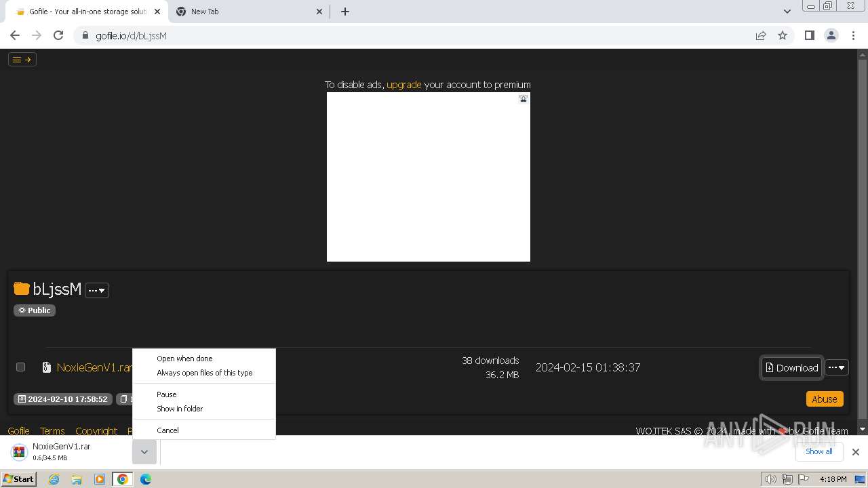The width and height of the screenshot is (868, 488).
Task: Close the New Tab tab
Action: [320, 12]
